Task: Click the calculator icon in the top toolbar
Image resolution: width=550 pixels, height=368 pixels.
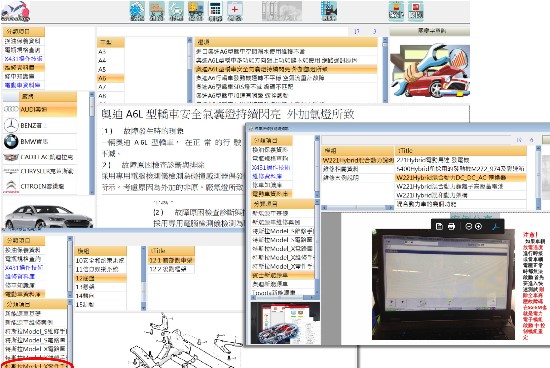Action: tap(215, 11)
